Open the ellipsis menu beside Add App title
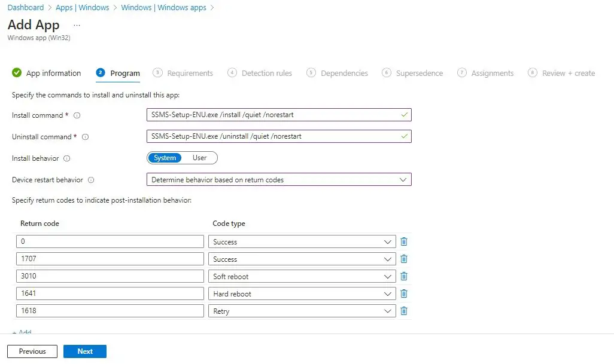 pyautogui.click(x=75, y=25)
